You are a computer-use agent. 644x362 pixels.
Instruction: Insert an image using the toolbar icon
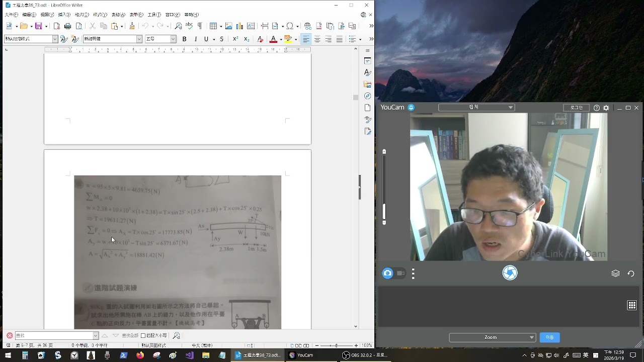point(228,26)
